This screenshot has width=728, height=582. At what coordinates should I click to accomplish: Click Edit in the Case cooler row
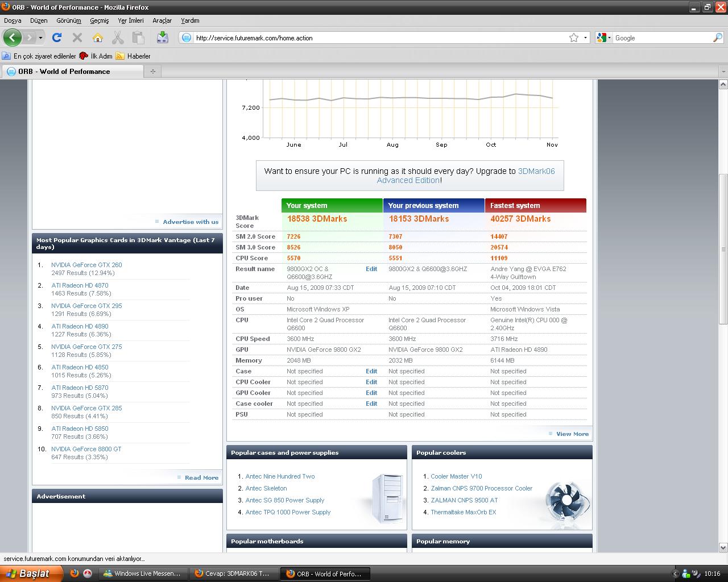tap(371, 404)
